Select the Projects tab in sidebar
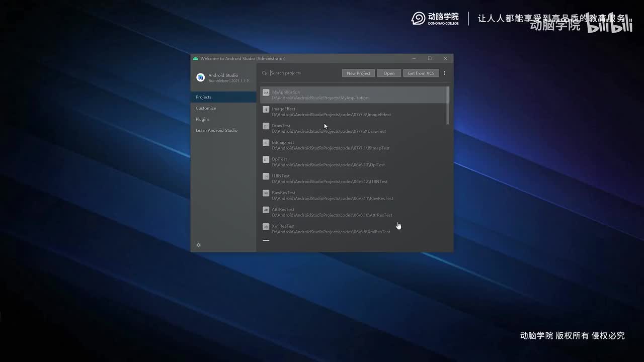The image size is (644, 362). (223, 97)
